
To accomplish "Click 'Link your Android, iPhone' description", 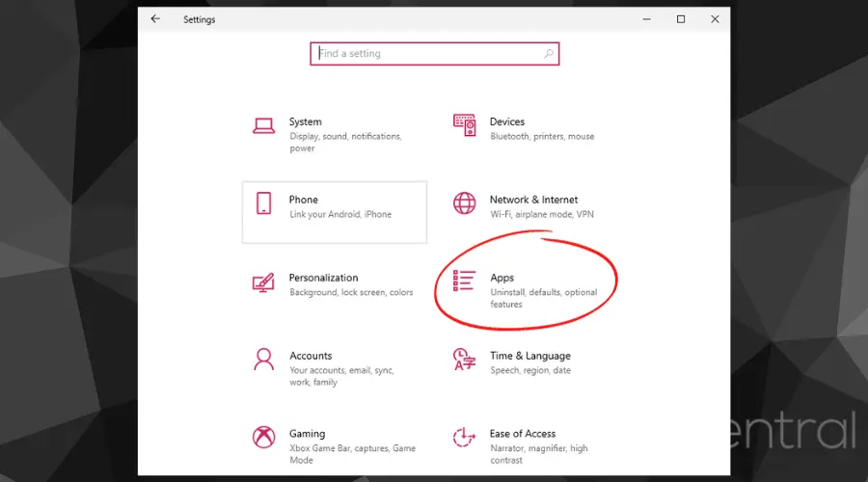I will click(340, 214).
